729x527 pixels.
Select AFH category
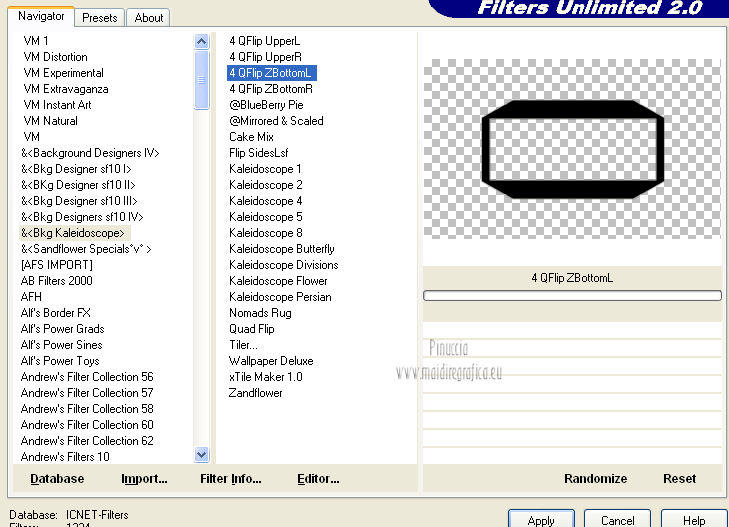(31, 297)
